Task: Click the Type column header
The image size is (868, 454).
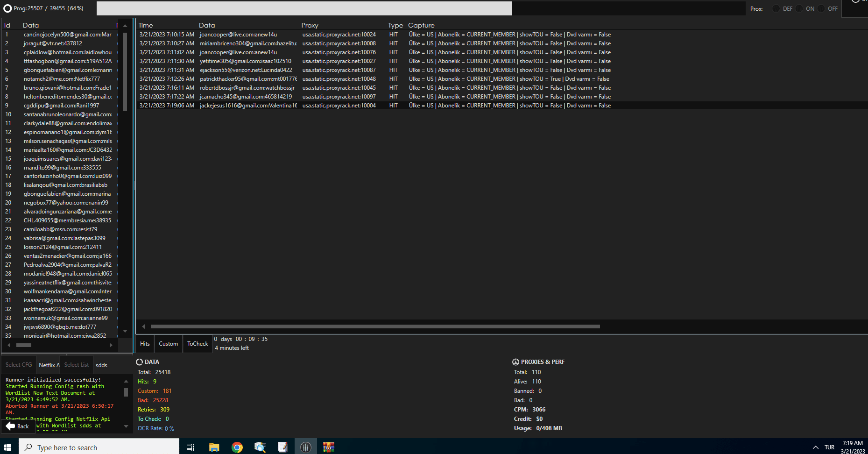Action: coord(395,25)
